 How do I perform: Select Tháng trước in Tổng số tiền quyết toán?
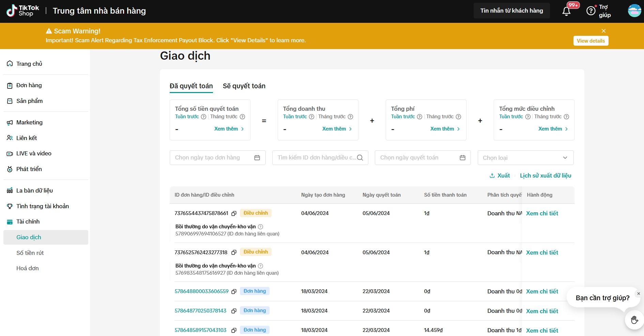(224, 117)
